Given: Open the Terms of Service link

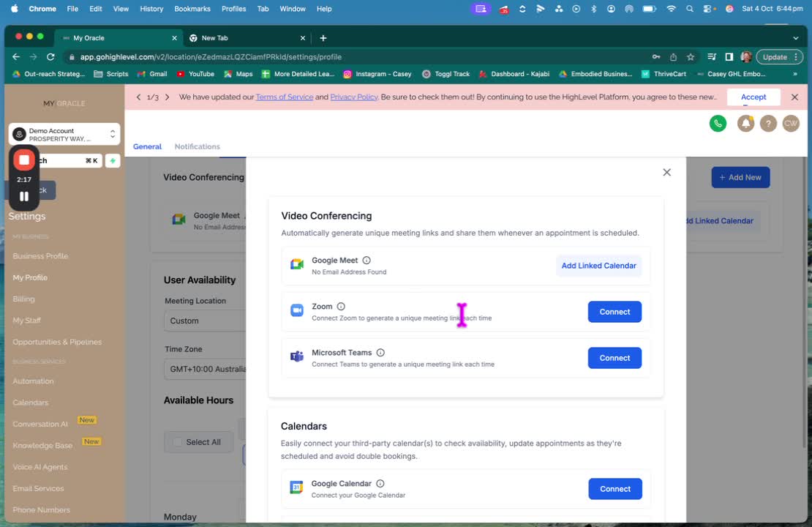Looking at the screenshot, I should (285, 97).
